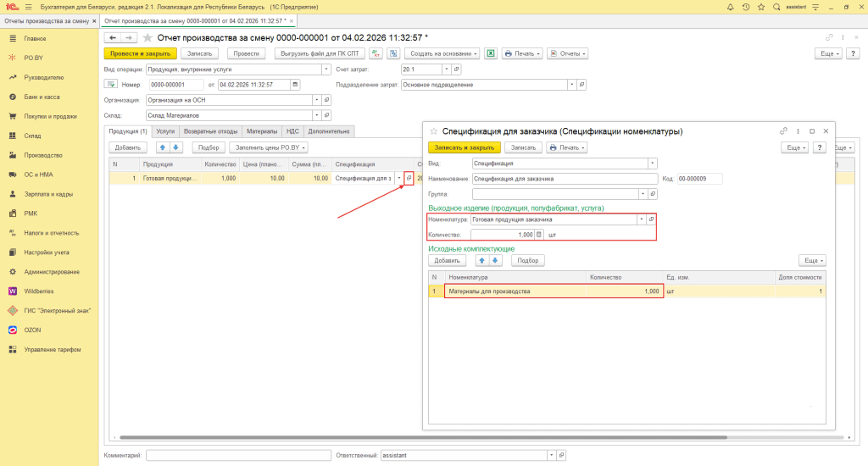This screenshot has width=868, height=466.
Task: Star the production report as favorite
Action: pos(148,37)
